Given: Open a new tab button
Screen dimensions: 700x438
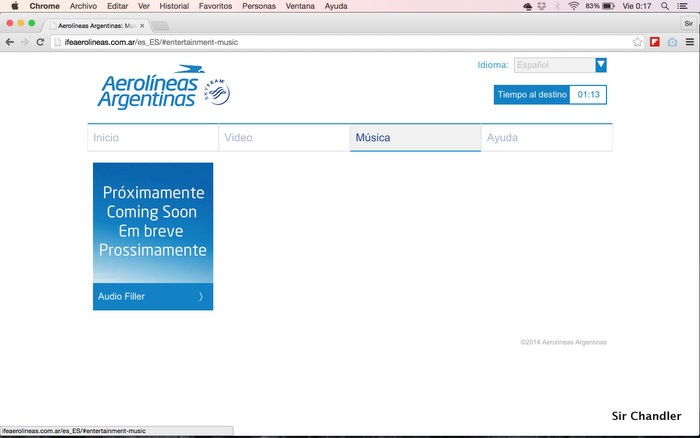Looking at the screenshot, I should (160, 26).
